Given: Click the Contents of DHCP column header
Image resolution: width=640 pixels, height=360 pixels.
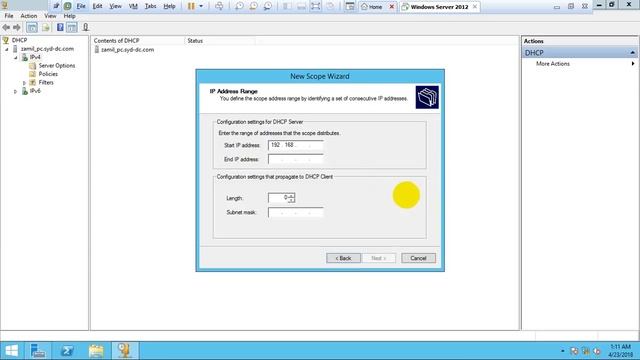Looking at the screenshot, I should [x=138, y=41].
